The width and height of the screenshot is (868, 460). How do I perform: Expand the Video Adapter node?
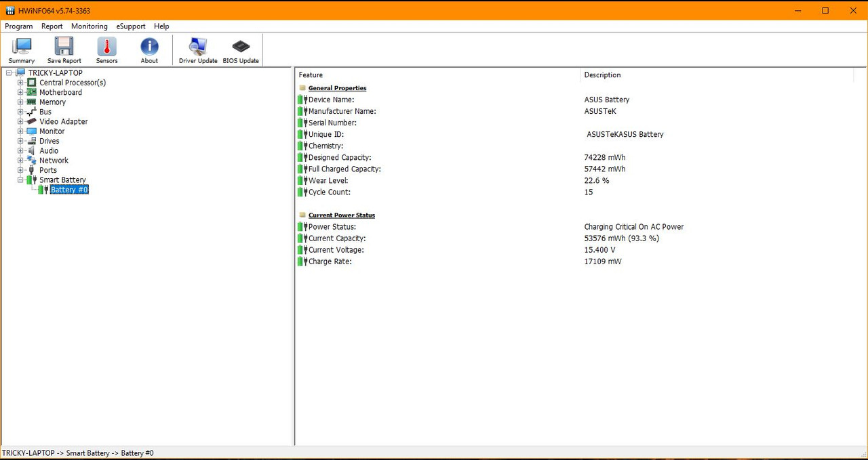pos(20,121)
